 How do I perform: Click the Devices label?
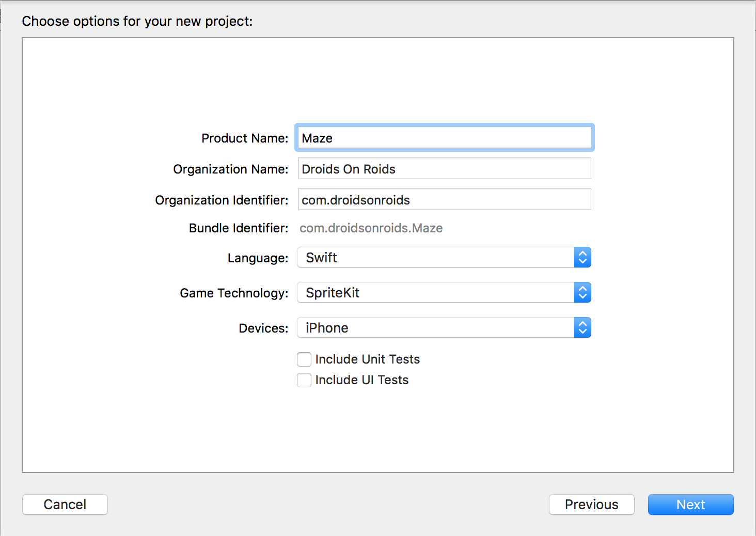pos(263,328)
